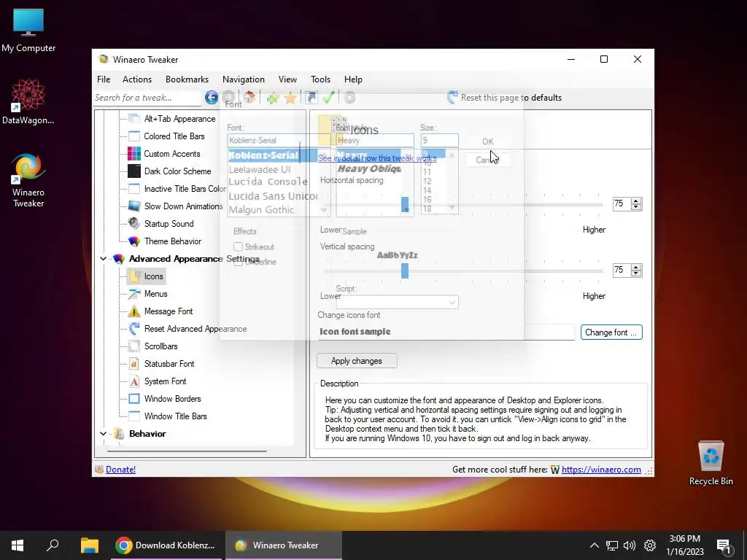
Task: Select the DataWagon desktop shortcut
Action: tap(28, 102)
